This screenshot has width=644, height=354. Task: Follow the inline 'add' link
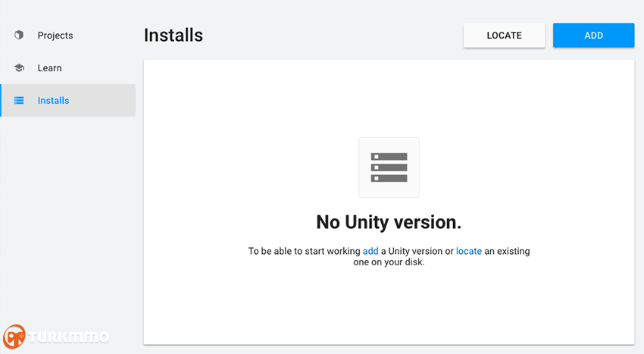pyautogui.click(x=370, y=251)
